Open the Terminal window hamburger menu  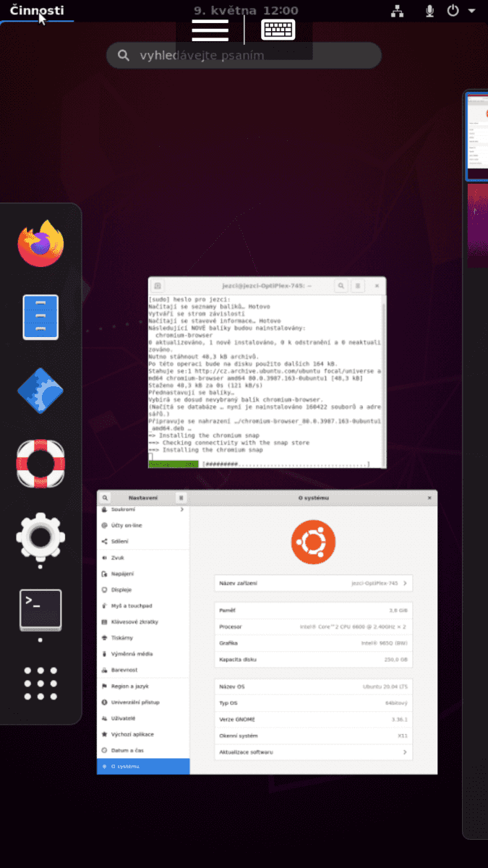[x=357, y=286]
